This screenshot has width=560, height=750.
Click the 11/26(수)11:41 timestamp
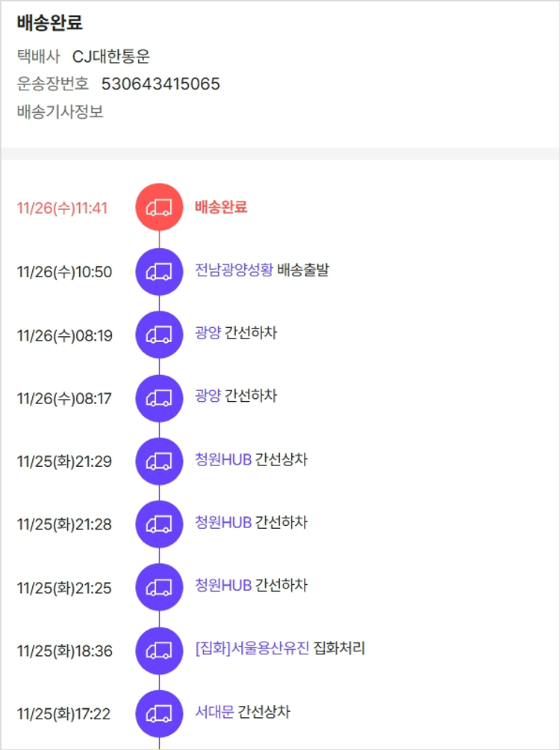click(x=62, y=208)
